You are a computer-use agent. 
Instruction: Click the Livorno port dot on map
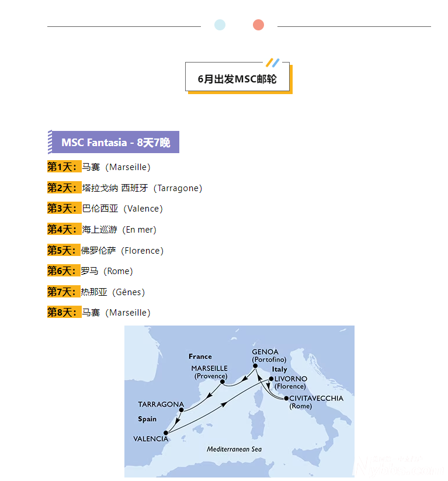click(x=271, y=379)
